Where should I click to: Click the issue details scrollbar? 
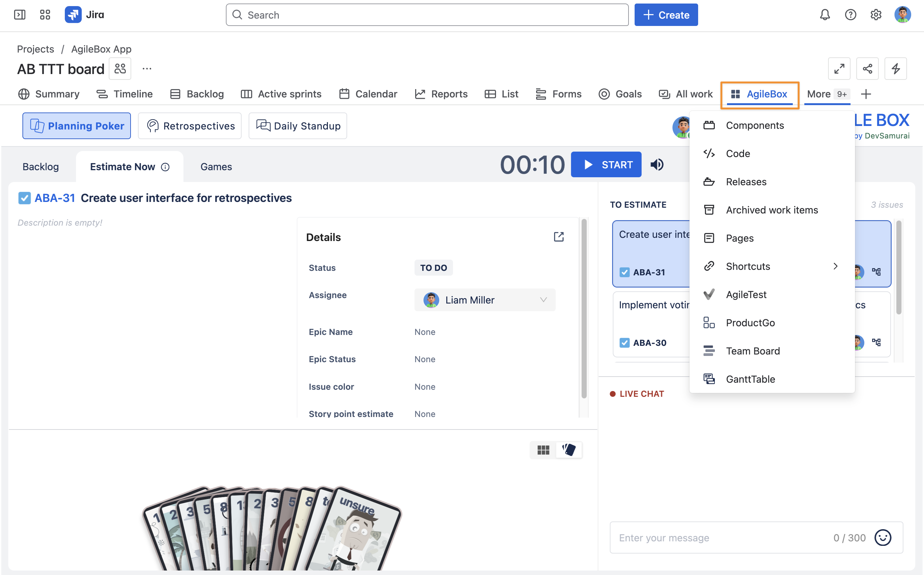[x=584, y=308]
